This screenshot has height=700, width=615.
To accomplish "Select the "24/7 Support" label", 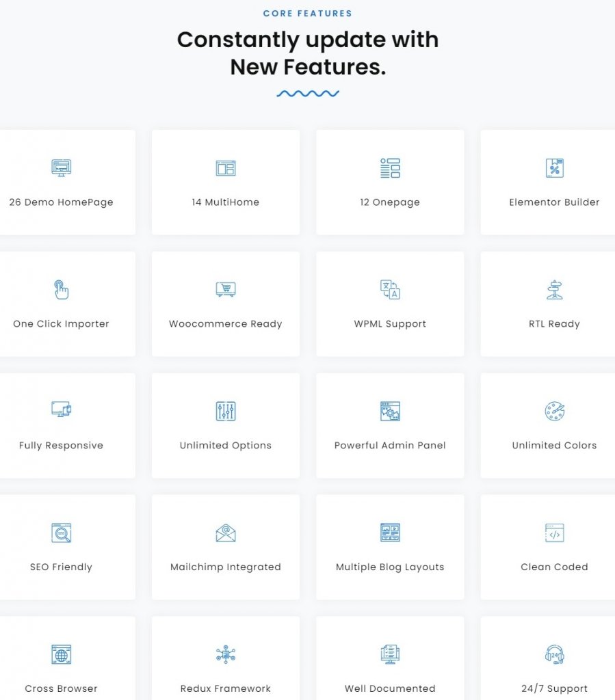I will click(554, 688).
